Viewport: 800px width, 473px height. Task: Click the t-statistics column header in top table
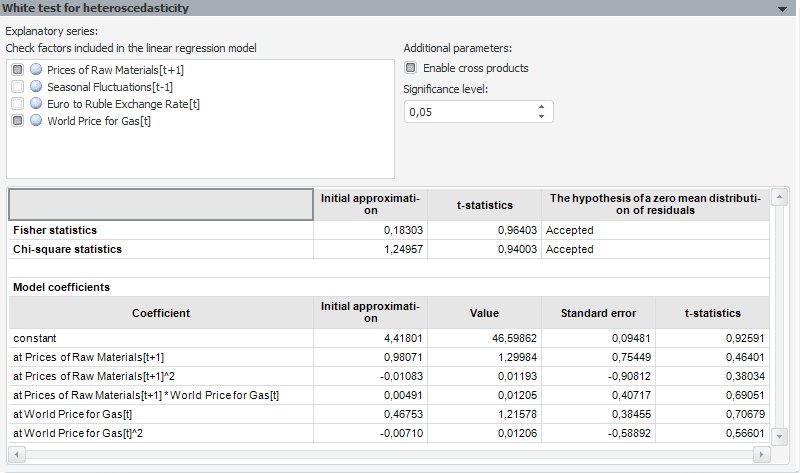pyautogui.click(x=484, y=204)
